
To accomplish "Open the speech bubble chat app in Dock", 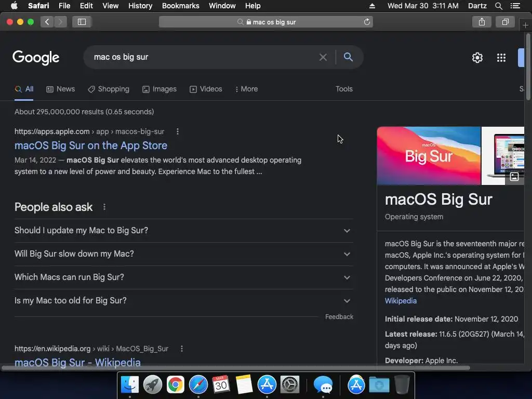I will pyautogui.click(x=323, y=385).
